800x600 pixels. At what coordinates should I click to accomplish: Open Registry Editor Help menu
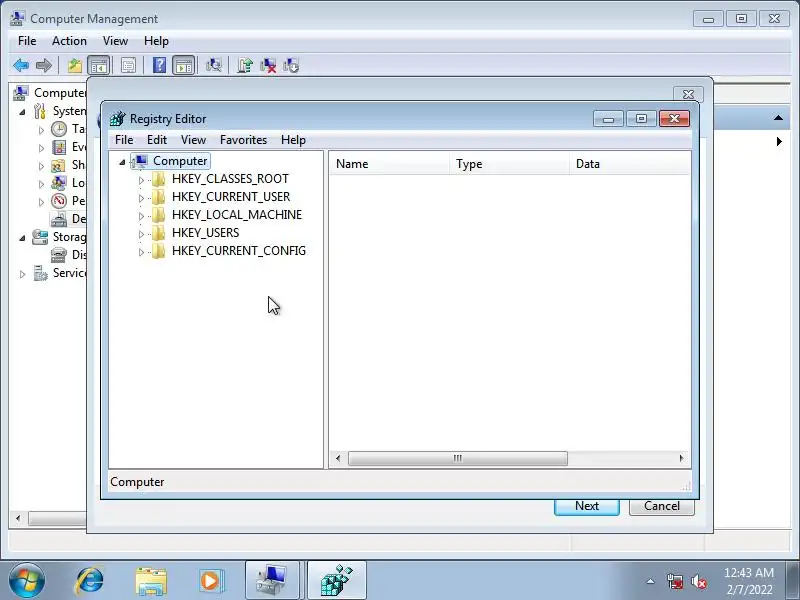tap(293, 140)
